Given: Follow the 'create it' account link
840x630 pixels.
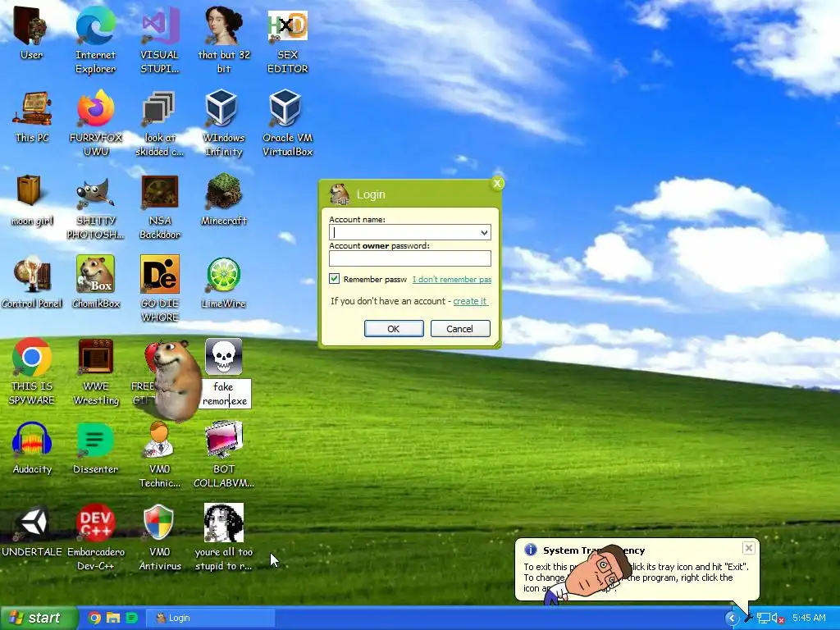Looking at the screenshot, I should pos(470,301).
